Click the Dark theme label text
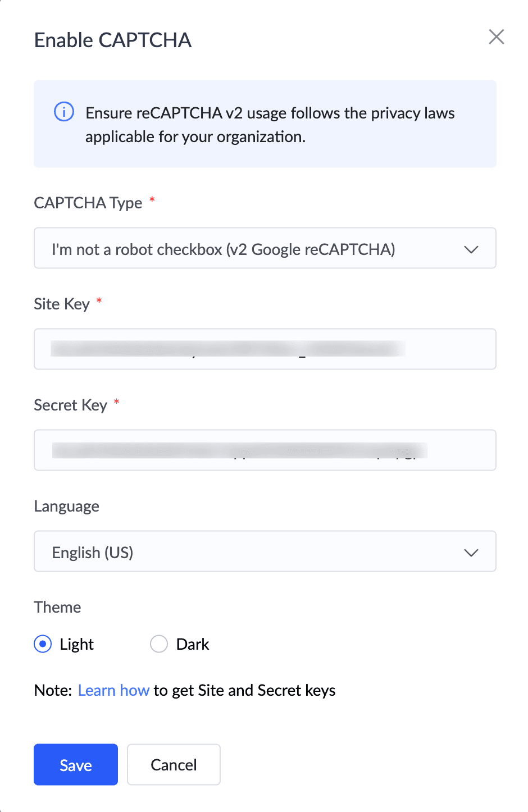The height and width of the screenshot is (812, 528). point(193,644)
